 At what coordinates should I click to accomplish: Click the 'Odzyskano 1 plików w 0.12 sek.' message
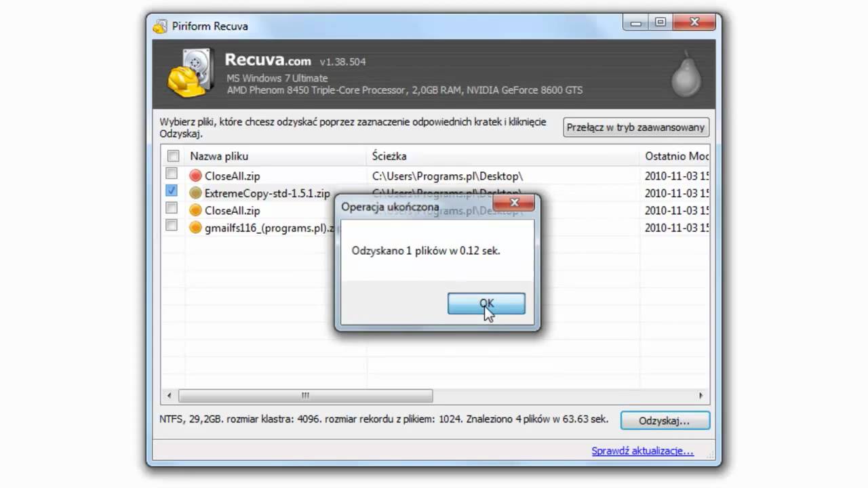coord(426,251)
